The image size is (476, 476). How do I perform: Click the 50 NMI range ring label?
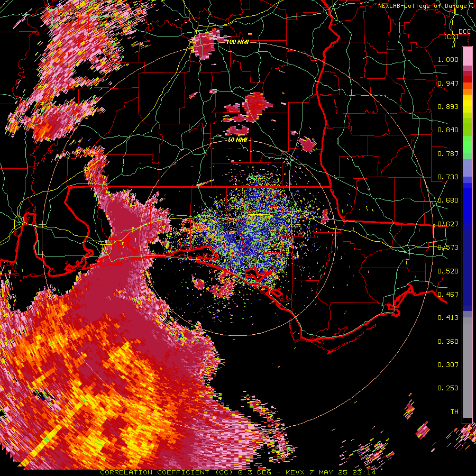237,140
